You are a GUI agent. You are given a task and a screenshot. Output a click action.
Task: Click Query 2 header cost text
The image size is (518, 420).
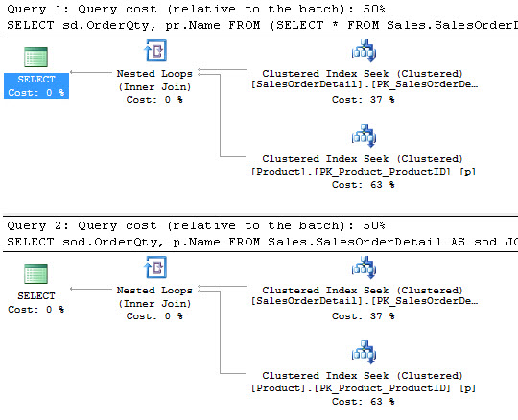pos(196,225)
